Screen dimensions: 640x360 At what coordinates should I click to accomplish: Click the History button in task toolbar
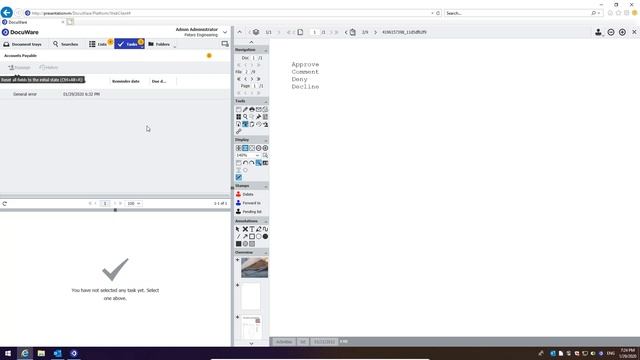(49, 67)
